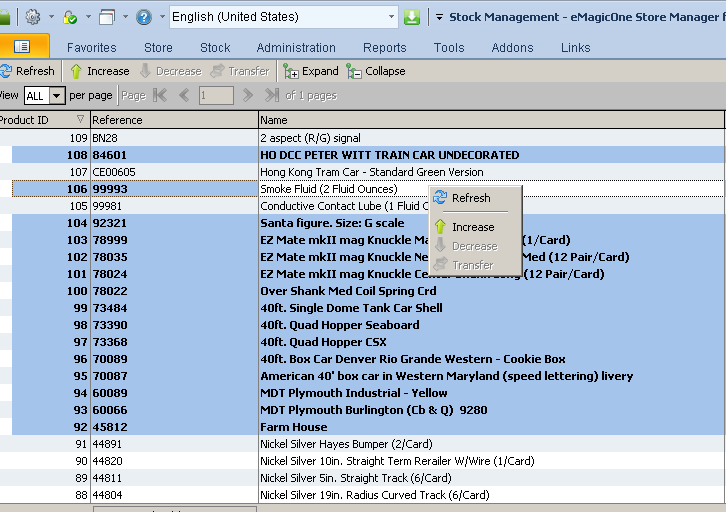726x512 pixels.
Task: Open the Stock menu tab
Action: (215, 48)
